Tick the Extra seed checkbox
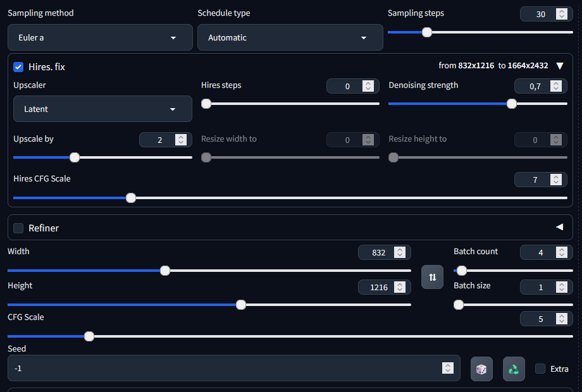Screen dimensions: 582x392 [540, 369]
